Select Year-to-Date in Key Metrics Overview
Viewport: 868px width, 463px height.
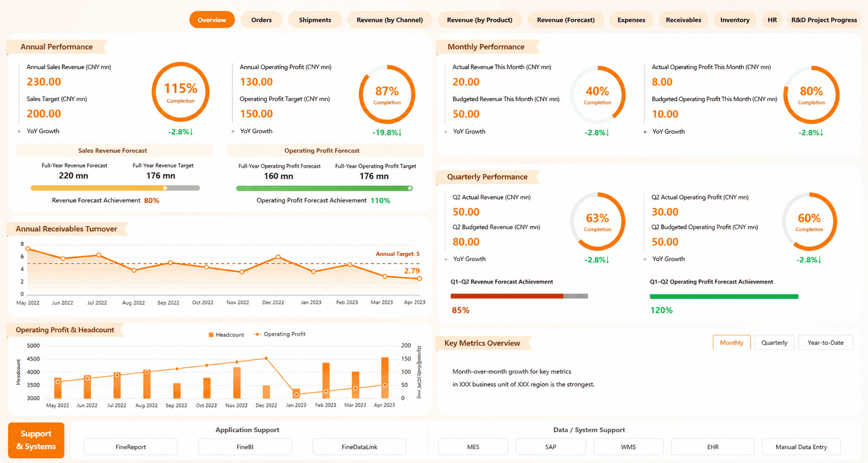click(x=825, y=343)
